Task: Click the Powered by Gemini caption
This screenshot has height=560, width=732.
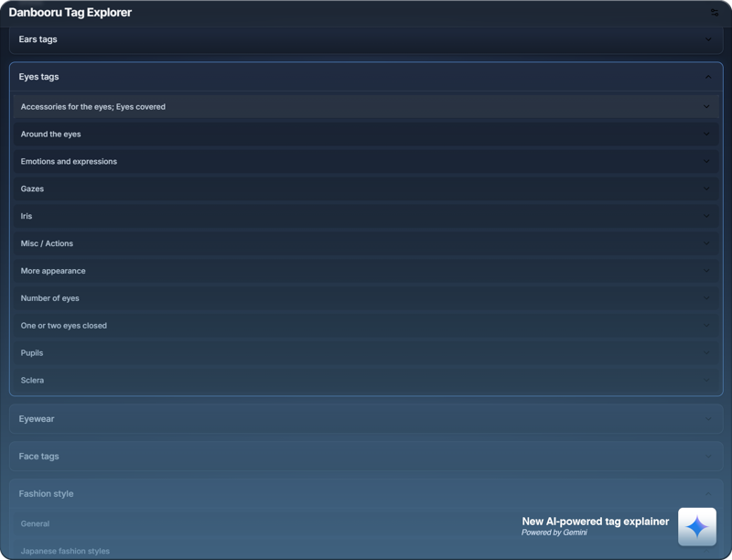Action: pyautogui.click(x=554, y=533)
